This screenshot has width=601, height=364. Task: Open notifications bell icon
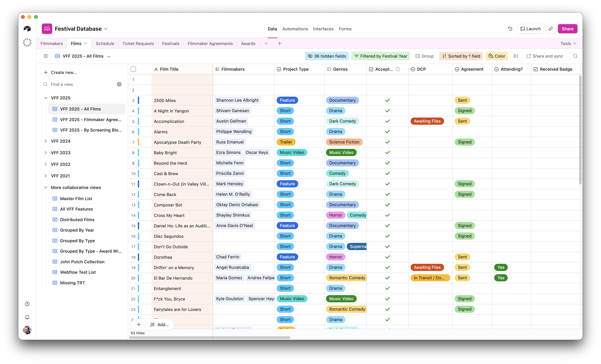click(27, 317)
